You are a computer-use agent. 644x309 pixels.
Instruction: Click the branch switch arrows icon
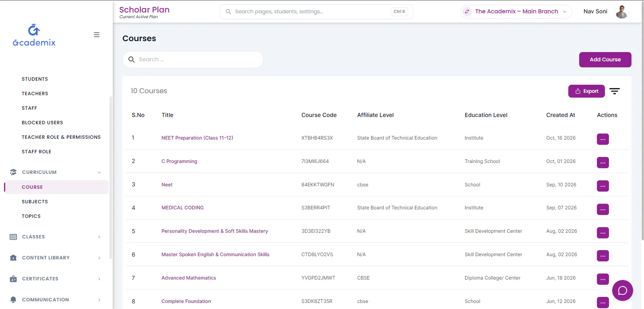click(x=467, y=12)
